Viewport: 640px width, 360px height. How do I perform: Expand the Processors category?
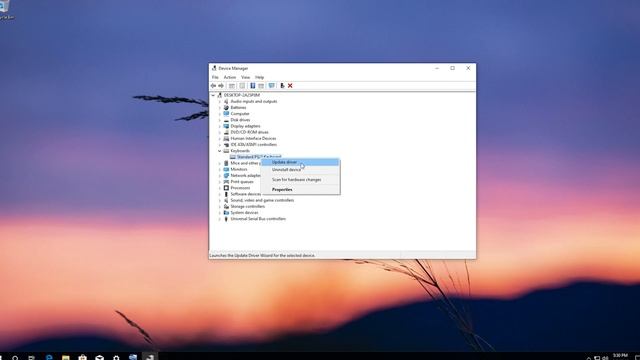click(220, 188)
